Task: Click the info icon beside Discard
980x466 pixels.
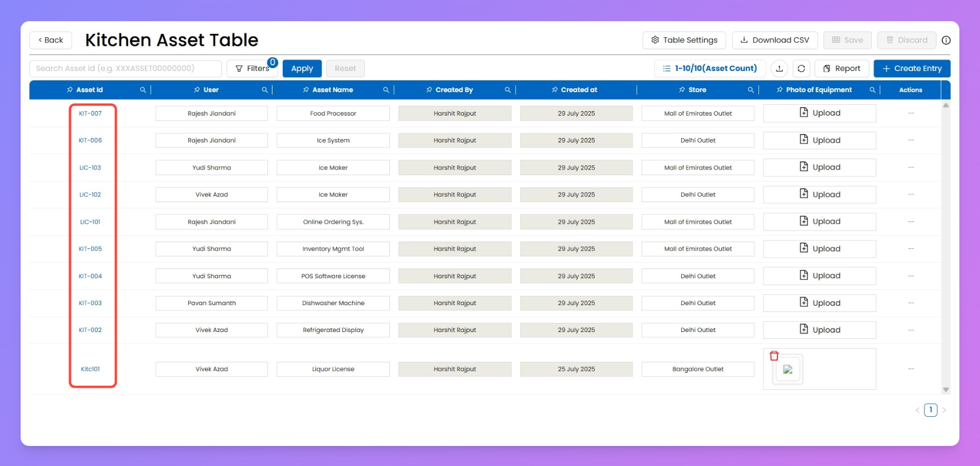Action: [x=946, y=40]
